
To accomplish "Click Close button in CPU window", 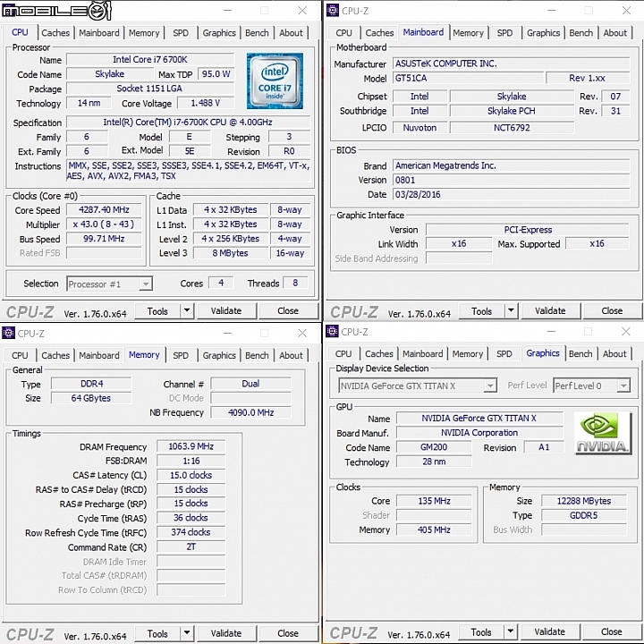I will (288, 311).
